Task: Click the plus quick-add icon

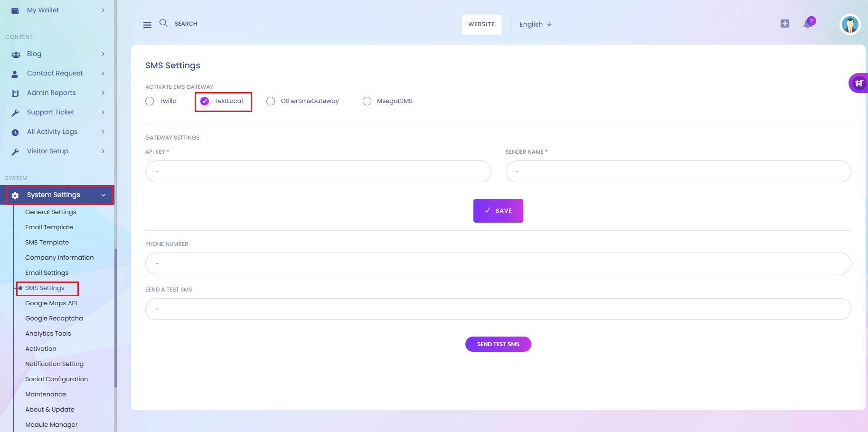Action: point(785,24)
